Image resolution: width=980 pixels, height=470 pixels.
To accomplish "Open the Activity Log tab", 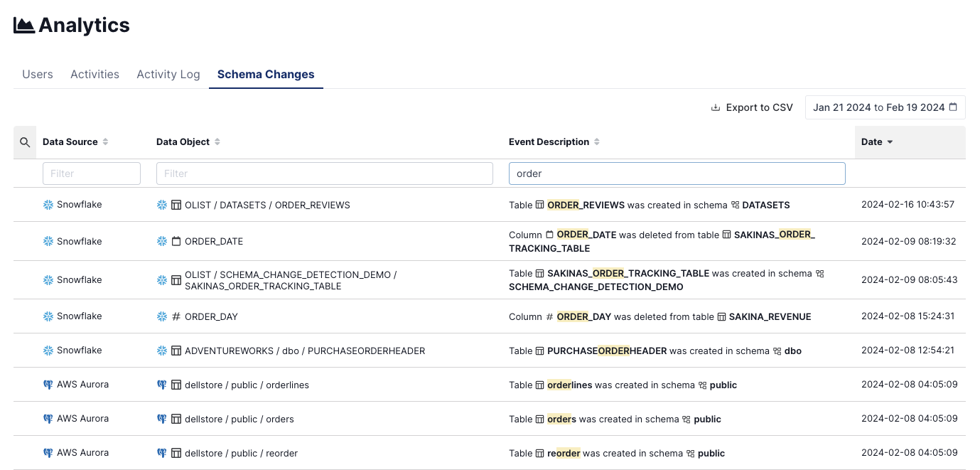I will point(168,74).
